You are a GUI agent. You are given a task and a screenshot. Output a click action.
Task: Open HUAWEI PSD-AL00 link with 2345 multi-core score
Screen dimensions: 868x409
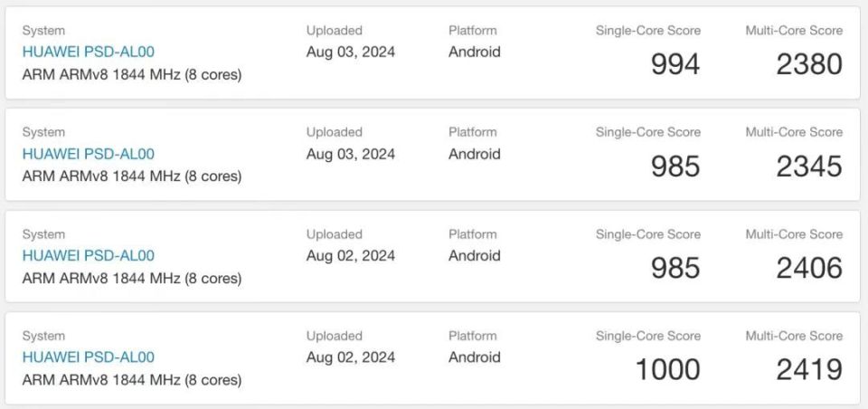89,154
